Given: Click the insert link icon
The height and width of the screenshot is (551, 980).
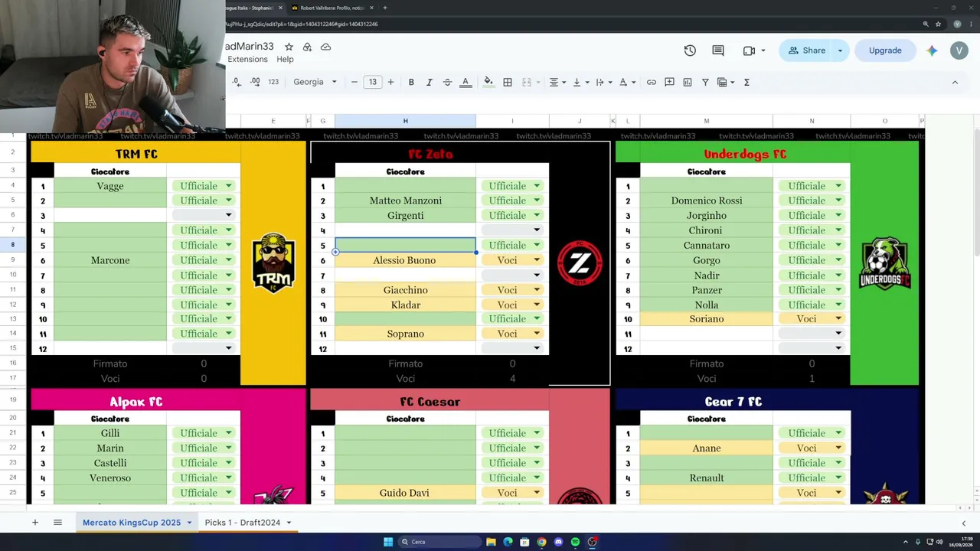Looking at the screenshot, I should pyautogui.click(x=652, y=82).
